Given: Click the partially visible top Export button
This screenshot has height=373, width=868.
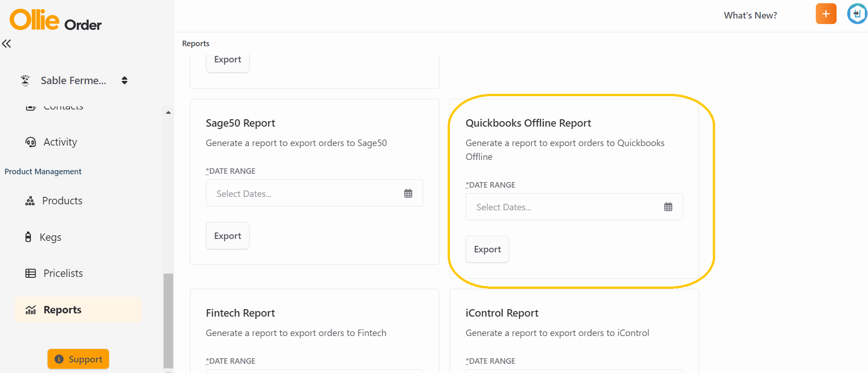Looking at the screenshot, I should (x=228, y=62).
